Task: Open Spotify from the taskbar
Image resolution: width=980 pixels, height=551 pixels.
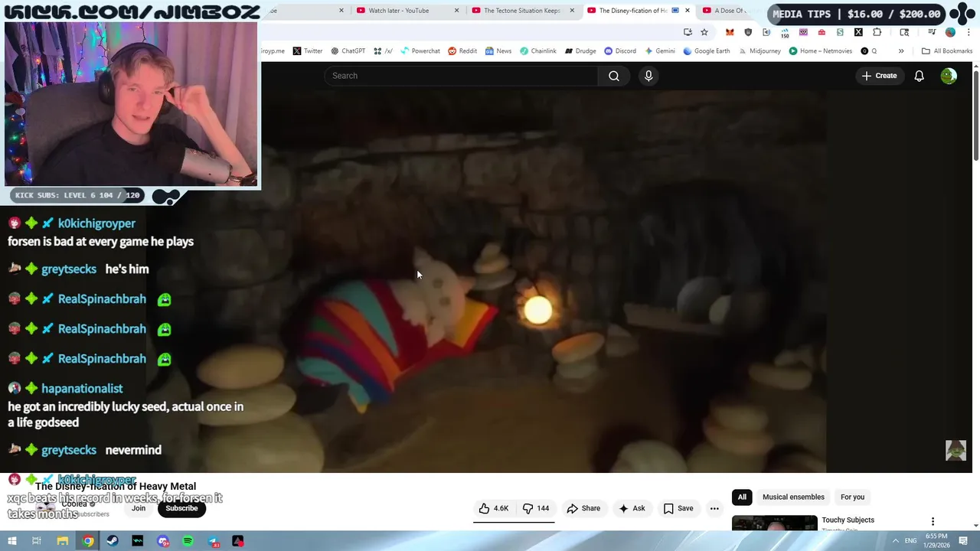Action: coord(188,541)
